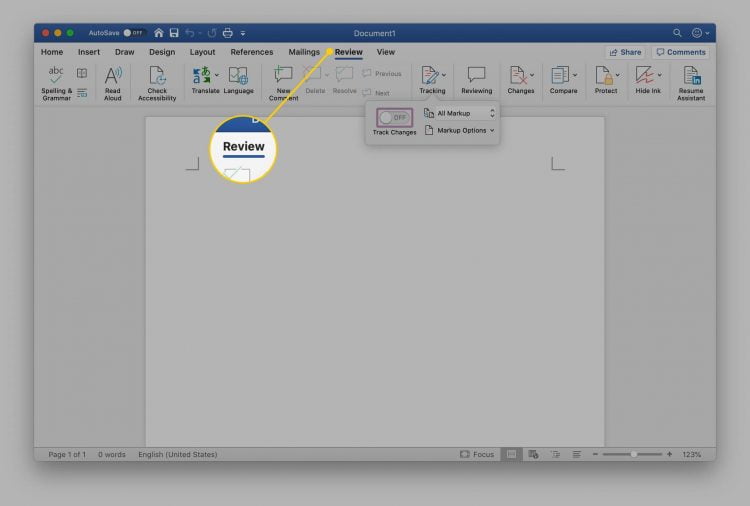
Task: Zoom out with the minus button
Action: [595, 454]
